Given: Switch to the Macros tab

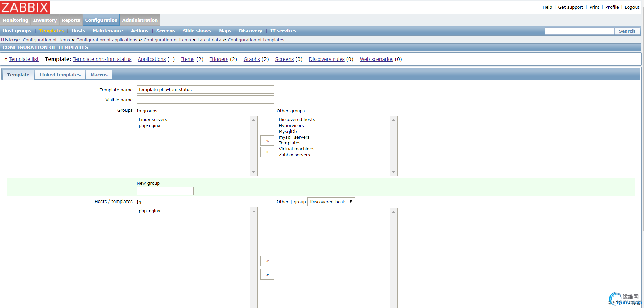Looking at the screenshot, I should click(99, 75).
